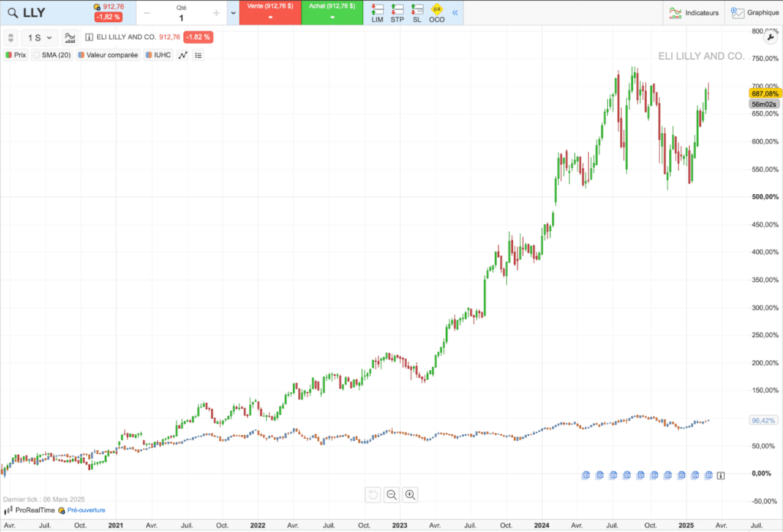Select the OCO order icon
783x532 pixels.
tap(437, 13)
